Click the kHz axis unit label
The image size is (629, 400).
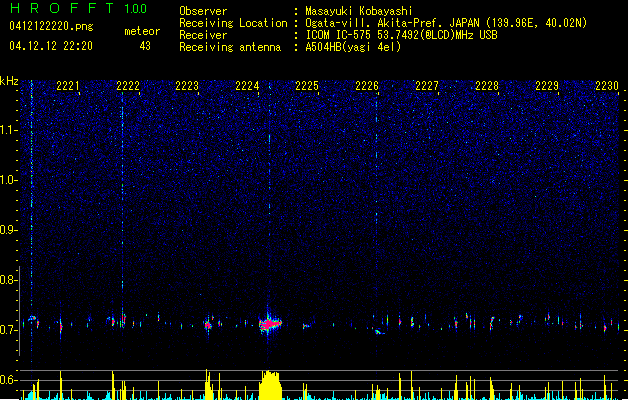[x=9, y=81]
